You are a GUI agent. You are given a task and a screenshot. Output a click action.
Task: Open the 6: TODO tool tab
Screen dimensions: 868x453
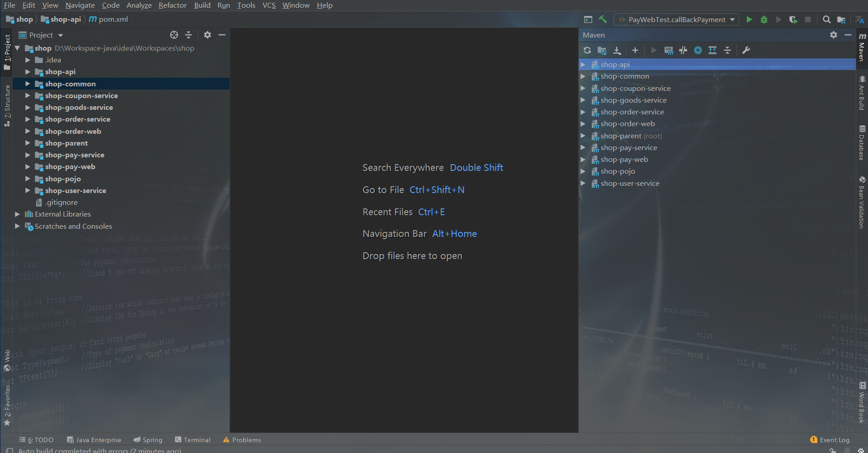point(36,440)
